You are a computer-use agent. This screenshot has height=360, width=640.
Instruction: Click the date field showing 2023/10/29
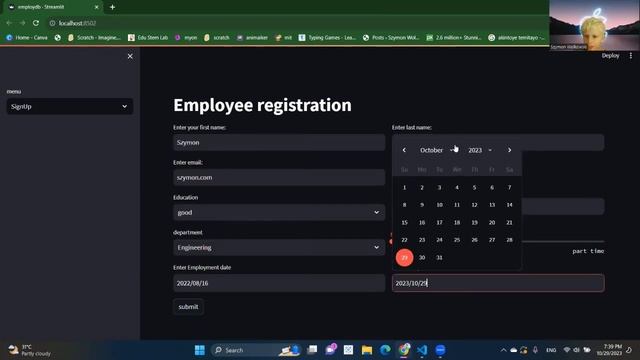point(498,283)
